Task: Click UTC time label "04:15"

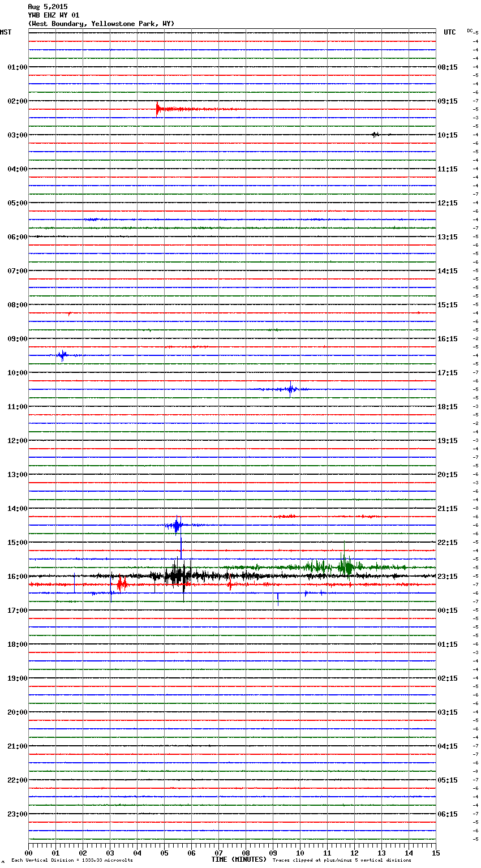Action: click(x=448, y=746)
